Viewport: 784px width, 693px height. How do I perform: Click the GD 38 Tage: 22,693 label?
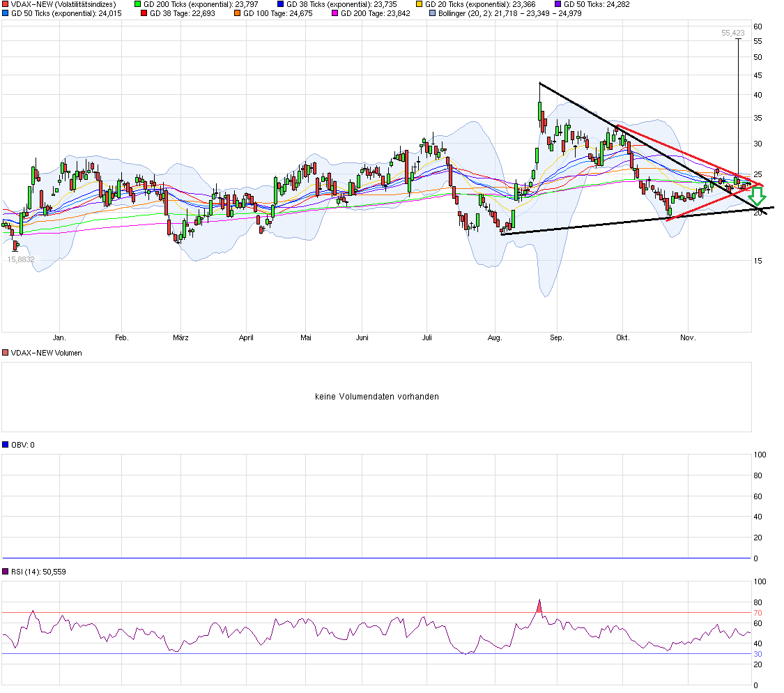tap(183, 13)
